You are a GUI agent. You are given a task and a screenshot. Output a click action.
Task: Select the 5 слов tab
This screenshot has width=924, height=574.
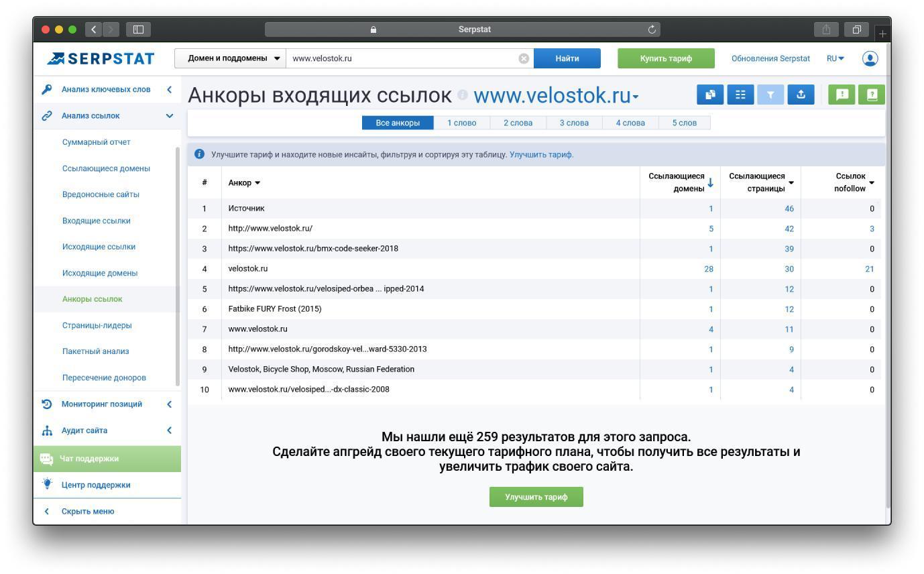point(685,123)
